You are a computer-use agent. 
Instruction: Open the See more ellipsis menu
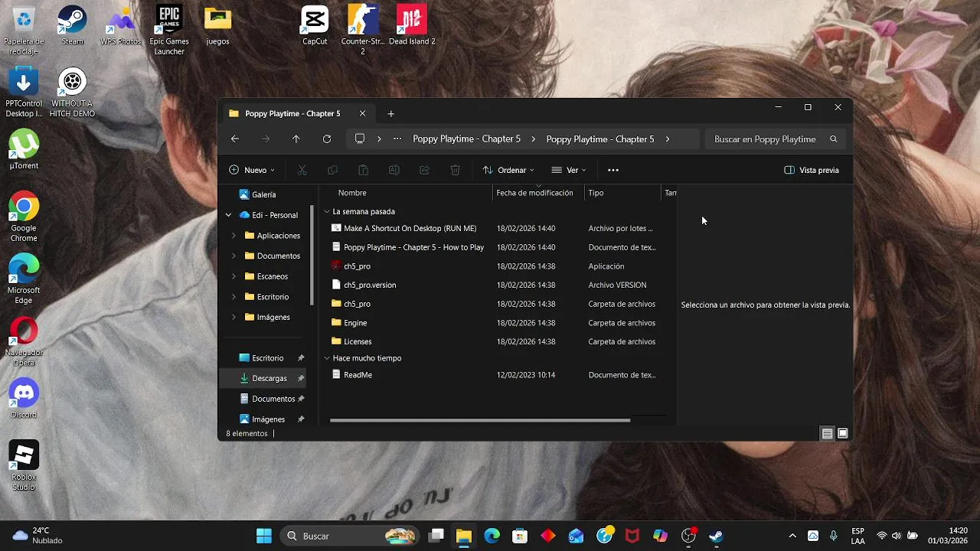pos(612,170)
